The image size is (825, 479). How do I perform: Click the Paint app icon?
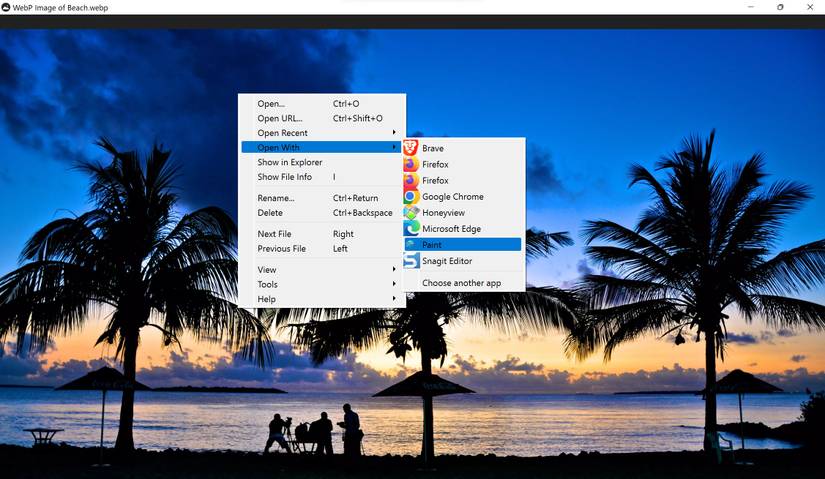pos(411,245)
